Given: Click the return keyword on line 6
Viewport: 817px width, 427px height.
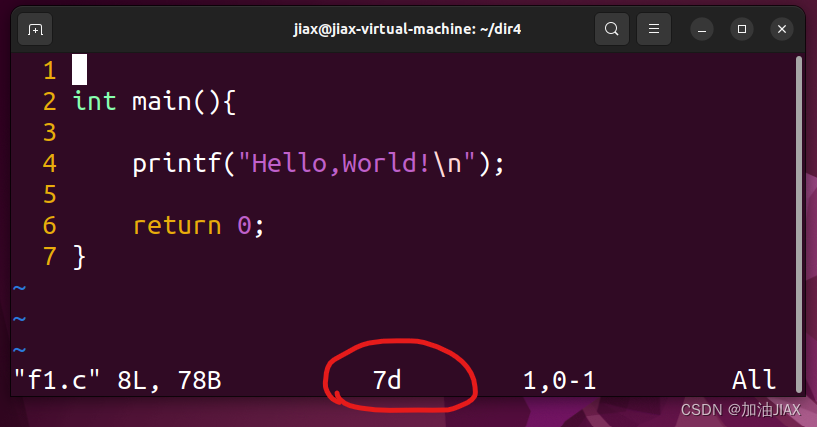Looking at the screenshot, I should click(177, 226).
